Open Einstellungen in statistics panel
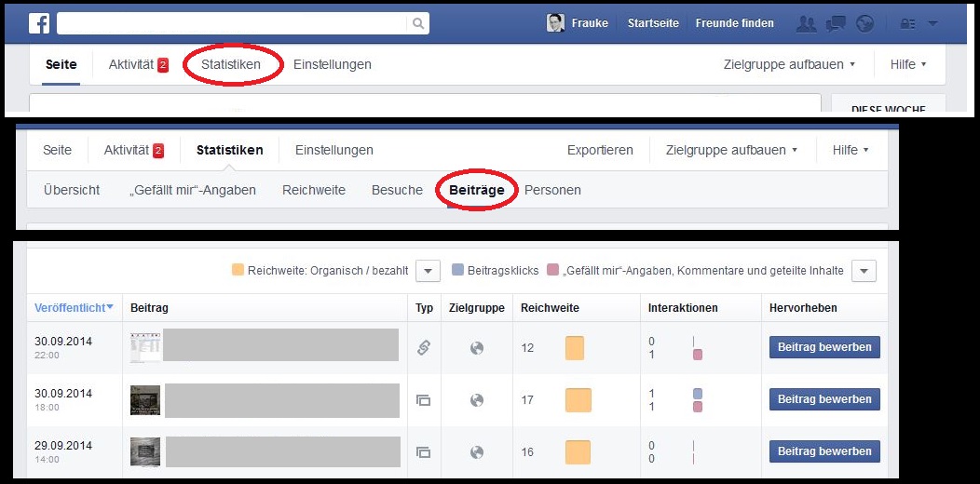 [x=334, y=150]
